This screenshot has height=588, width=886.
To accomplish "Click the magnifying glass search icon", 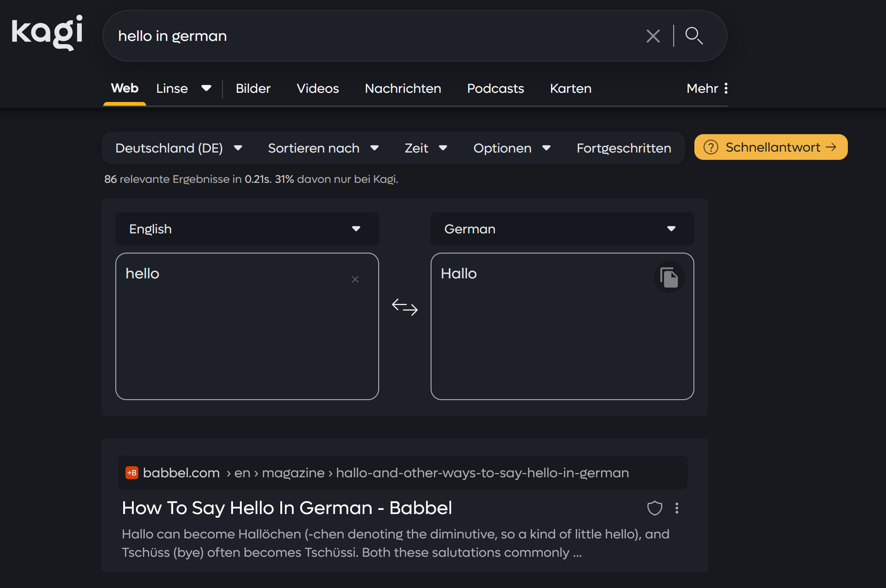I will (694, 36).
